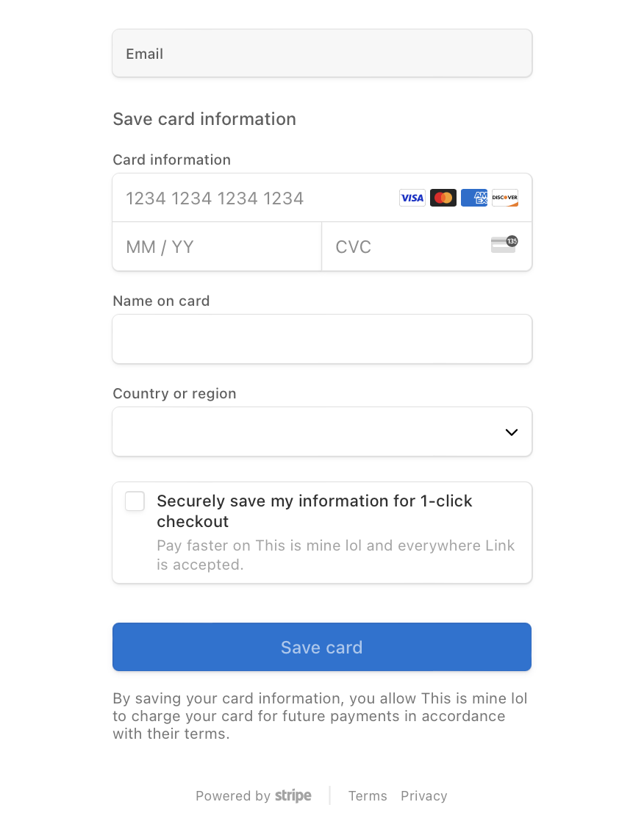Click the Stripe logo
Image resolution: width=644 pixels, height=838 pixels.
[x=293, y=795]
